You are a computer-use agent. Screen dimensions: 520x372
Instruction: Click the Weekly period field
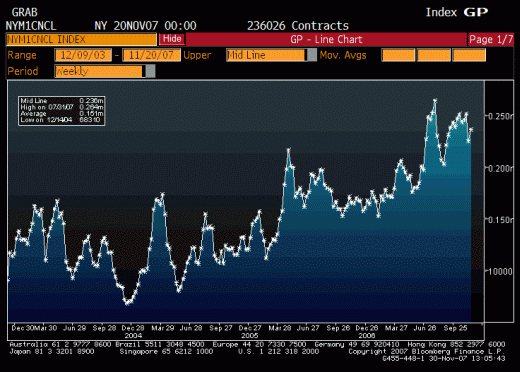tap(100, 71)
